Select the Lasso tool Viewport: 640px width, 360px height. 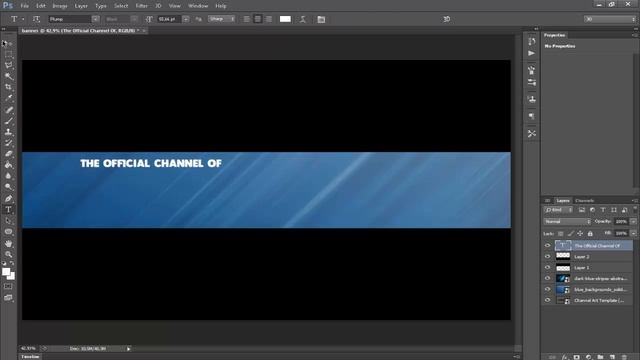pyautogui.click(x=8, y=65)
